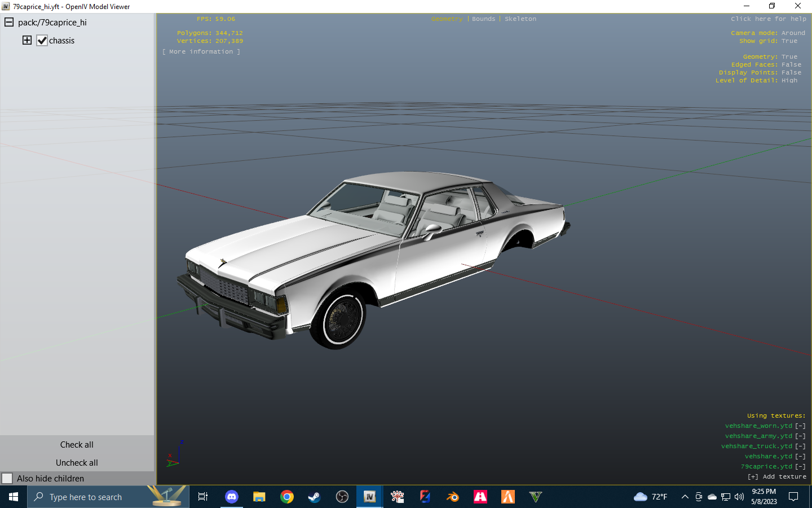Image resolution: width=812 pixels, height=508 pixels.
Task: Open the More information panel
Action: pos(201,51)
